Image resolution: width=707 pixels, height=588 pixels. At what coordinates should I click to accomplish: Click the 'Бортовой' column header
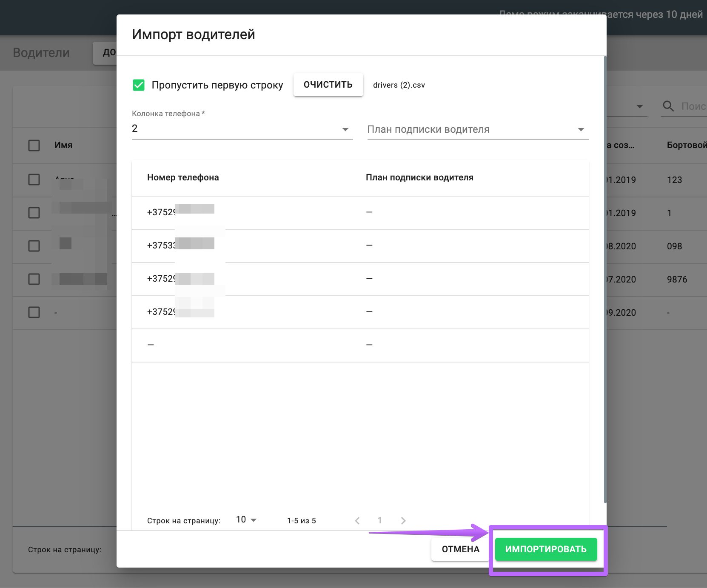(x=686, y=145)
